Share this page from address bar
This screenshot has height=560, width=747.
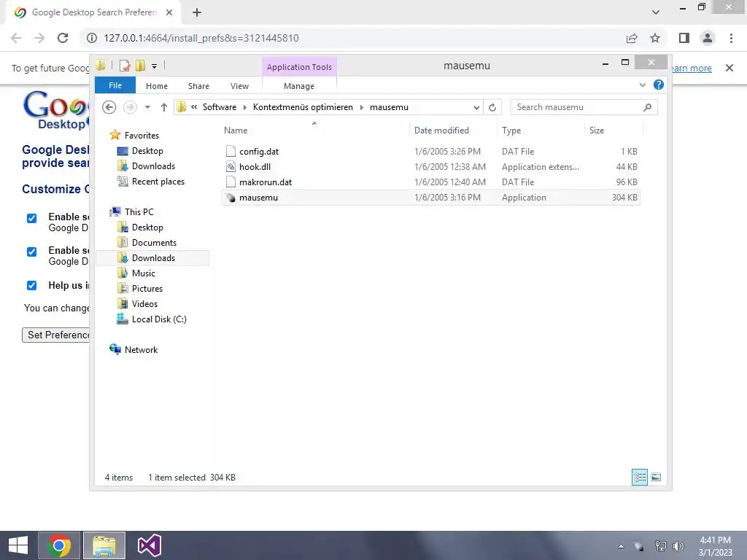pos(632,38)
